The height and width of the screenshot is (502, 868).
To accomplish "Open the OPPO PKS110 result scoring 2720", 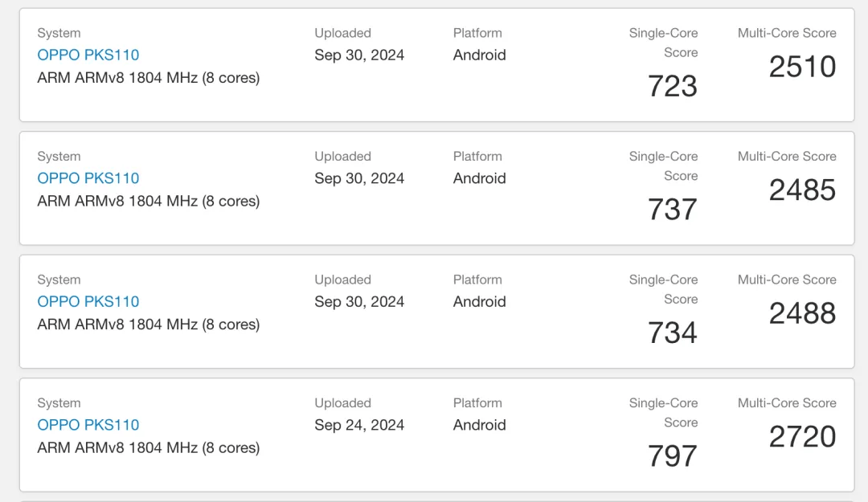I will click(88, 425).
